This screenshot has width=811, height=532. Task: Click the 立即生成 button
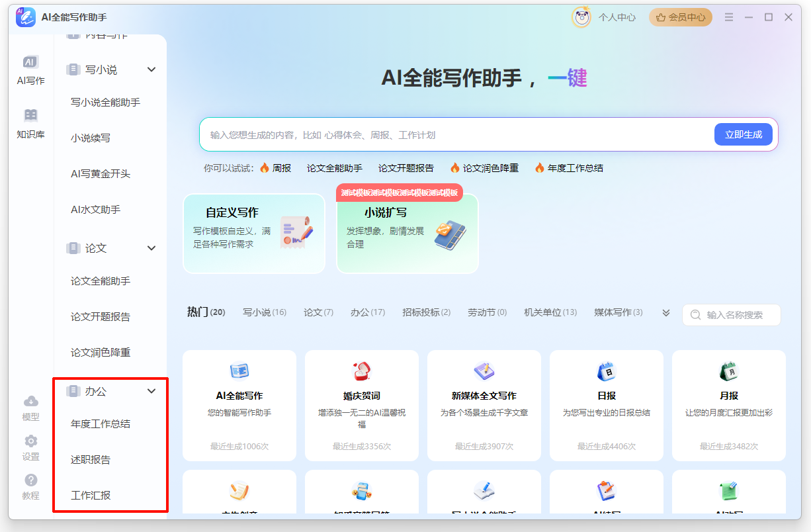[x=744, y=134]
